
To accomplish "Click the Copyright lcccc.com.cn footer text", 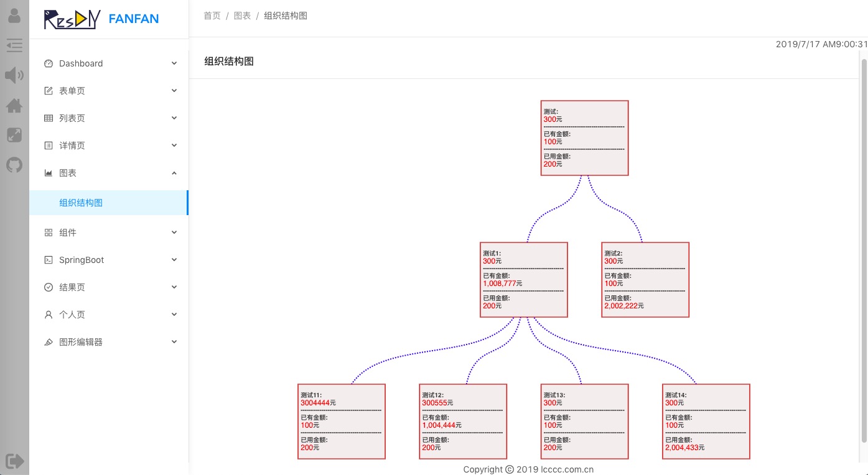I will click(x=528, y=469).
